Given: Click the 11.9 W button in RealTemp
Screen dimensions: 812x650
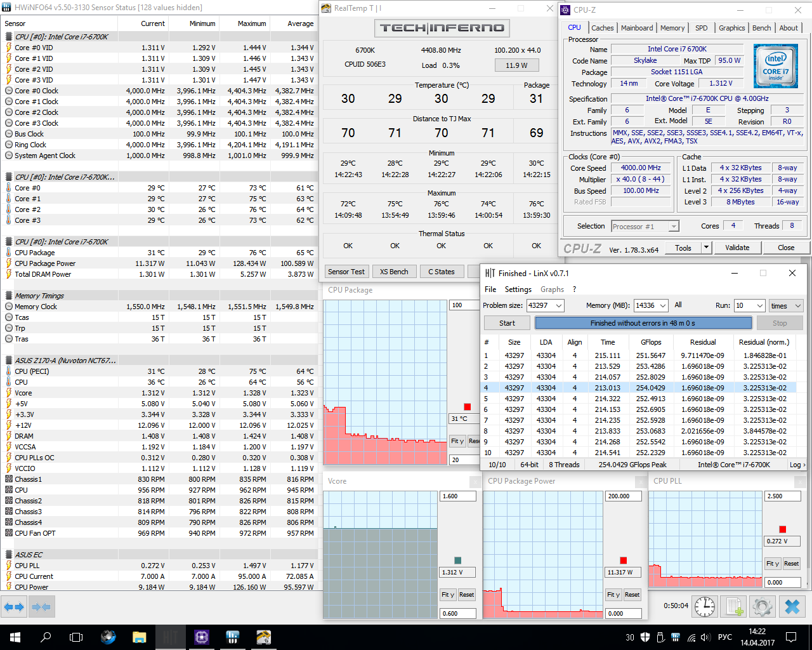Looking at the screenshot, I should click(516, 65).
